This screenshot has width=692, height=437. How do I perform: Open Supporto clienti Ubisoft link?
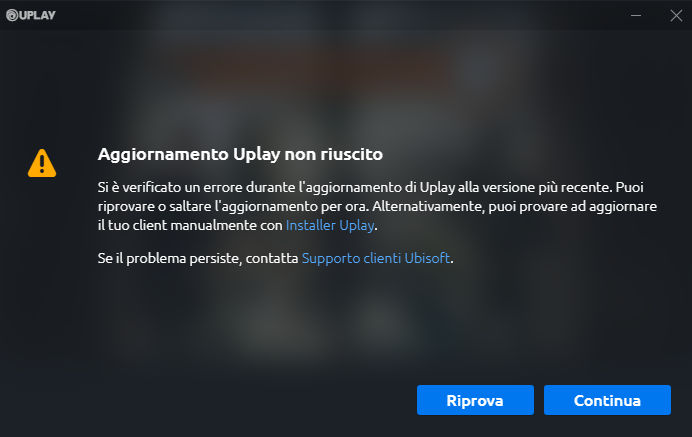[x=376, y=258]
